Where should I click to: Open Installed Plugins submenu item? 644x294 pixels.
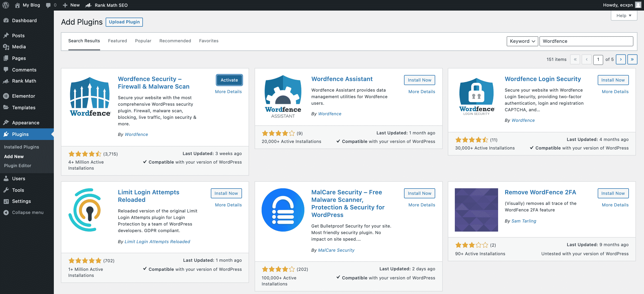click(x=22, y=147)
